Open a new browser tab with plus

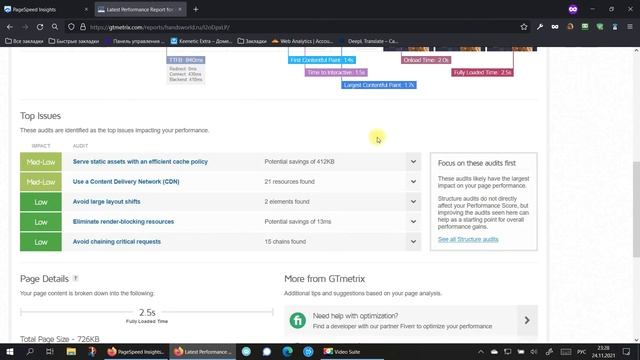[x=196, y=9]
